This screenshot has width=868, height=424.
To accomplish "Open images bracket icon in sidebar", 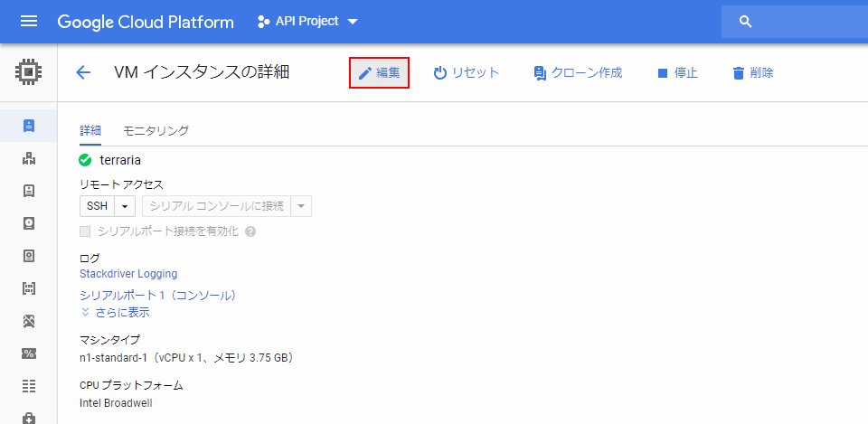I will pos(29,287).
